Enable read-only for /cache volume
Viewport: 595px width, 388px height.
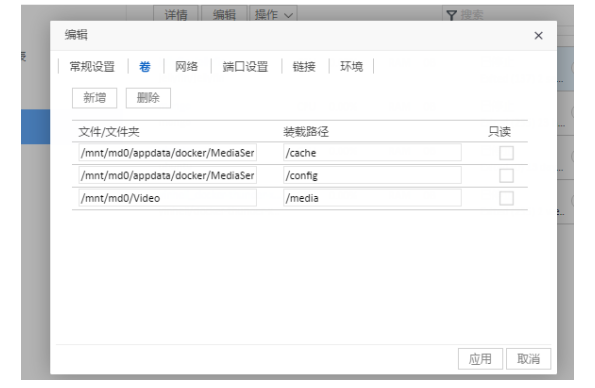tap(506, 153)
